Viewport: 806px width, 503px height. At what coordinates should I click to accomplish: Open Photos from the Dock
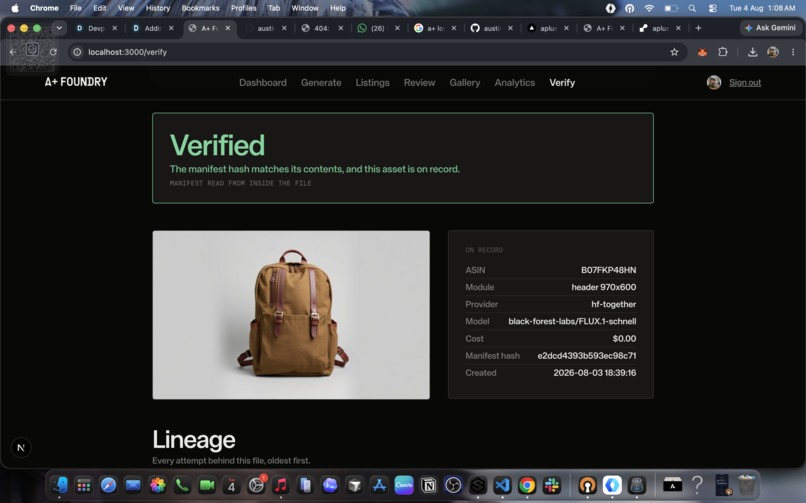coord(158,485)
